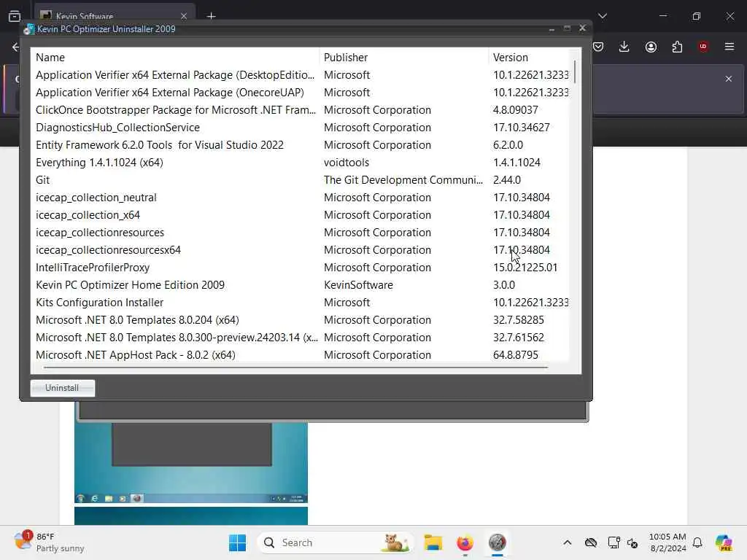Click the Copilot preview taskbar icon
The image size is (747, 560).
(x=724, y=542)
